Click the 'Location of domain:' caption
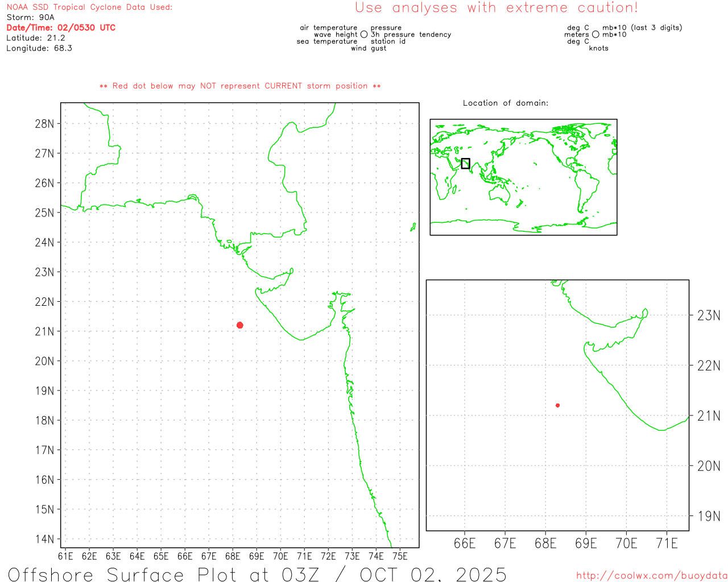This screenshot has height=582, width=728. (x=506, y=103)
